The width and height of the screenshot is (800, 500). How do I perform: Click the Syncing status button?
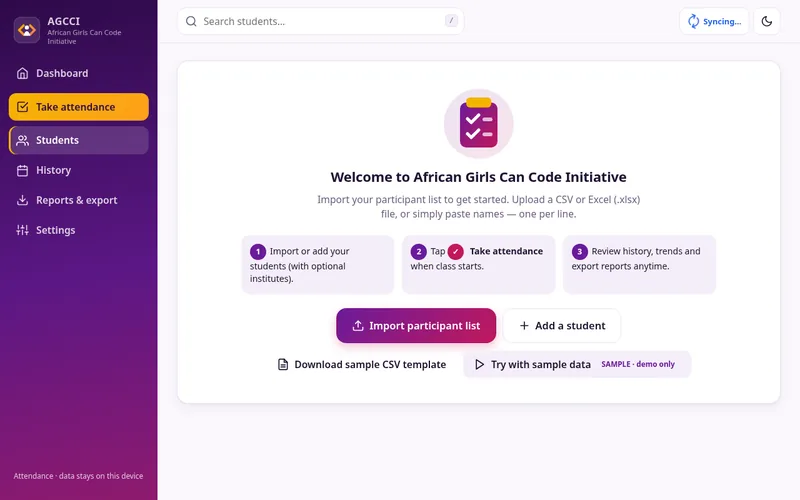(714, 21)
